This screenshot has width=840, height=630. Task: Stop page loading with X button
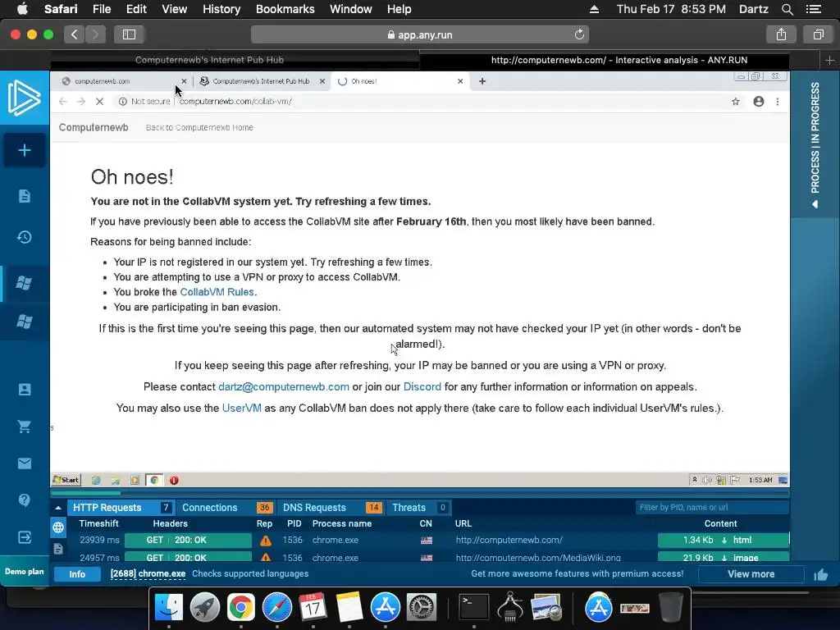coord(99,101)
